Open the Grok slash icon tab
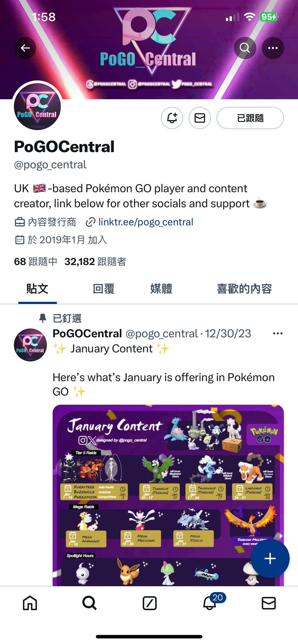Image resolution: width=298 pixels, height=644 pixels. (x=150, y=603)
